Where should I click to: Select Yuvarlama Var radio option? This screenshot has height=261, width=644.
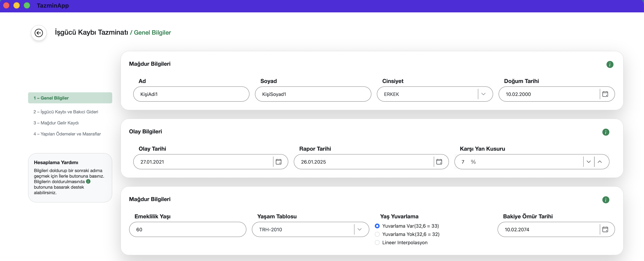[x=377, y=226]
